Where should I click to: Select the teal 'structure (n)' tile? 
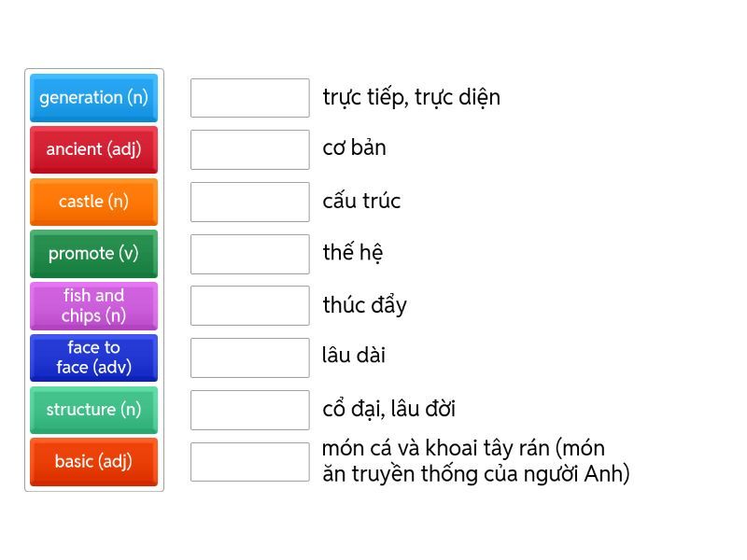click(93, 410)
